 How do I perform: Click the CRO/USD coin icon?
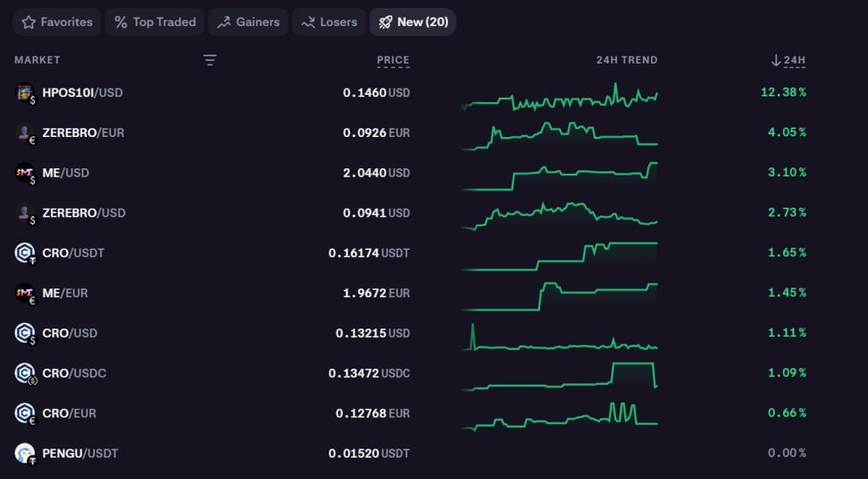(25, 334)
